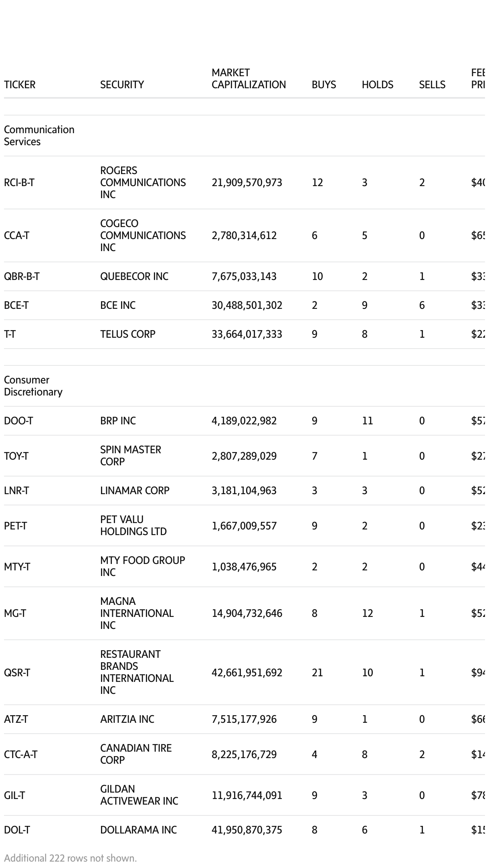Click the RCI-B-T ticker

point(19,183)
